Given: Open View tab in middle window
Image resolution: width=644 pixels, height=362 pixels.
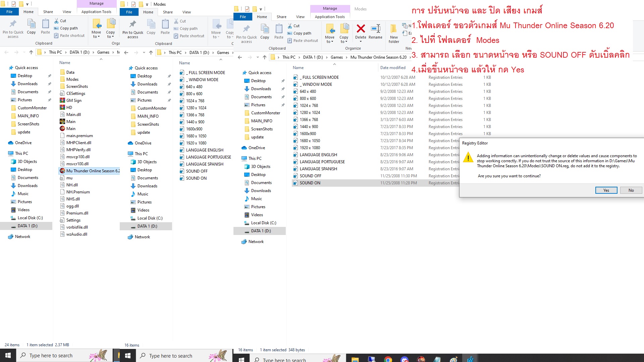Looking at the screenshot, I should coord(186,12).
